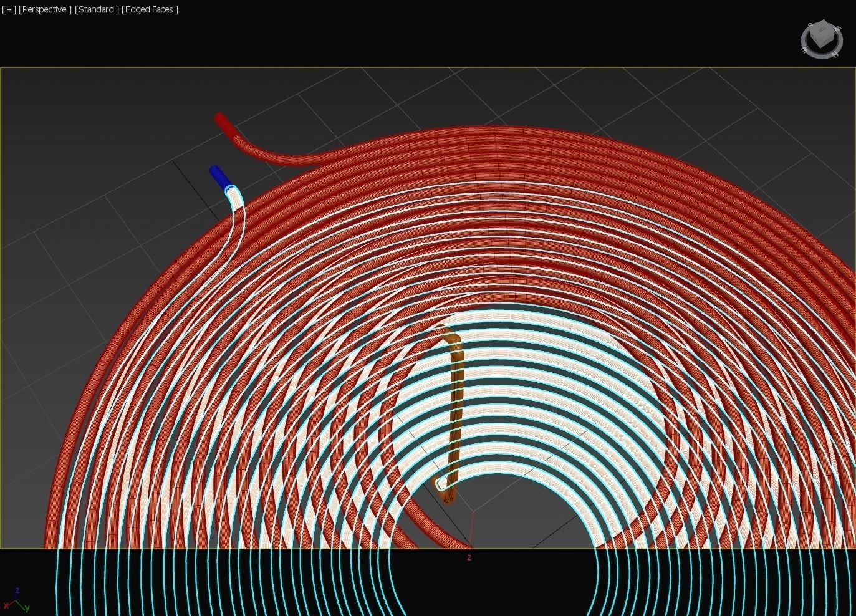Open the [Standard] shading menu
The width and height of the screenshot is (856, 616).
(97, 9)
